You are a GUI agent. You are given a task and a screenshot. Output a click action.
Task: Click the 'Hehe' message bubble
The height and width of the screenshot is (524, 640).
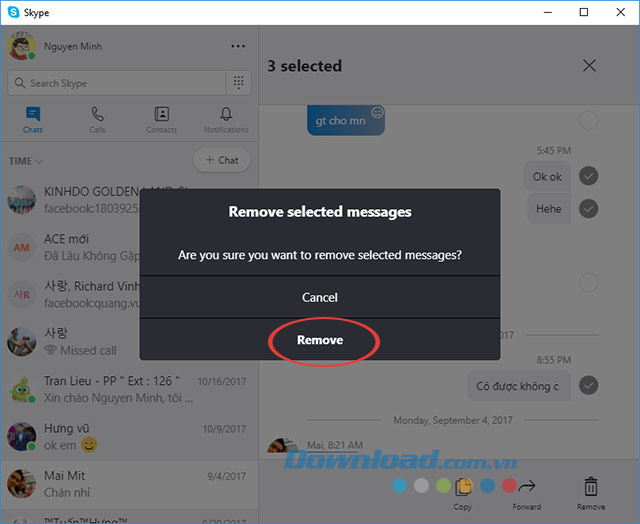point(549,209)
